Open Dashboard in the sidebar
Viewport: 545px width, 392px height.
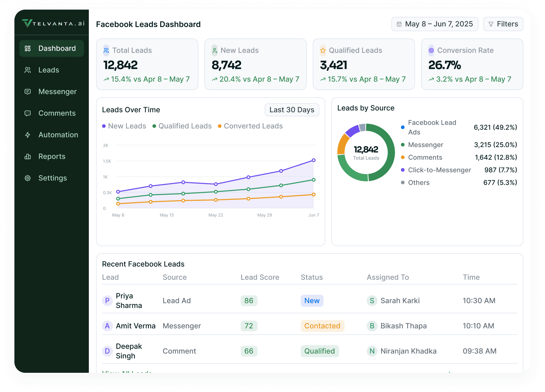[x=52, y=48]
